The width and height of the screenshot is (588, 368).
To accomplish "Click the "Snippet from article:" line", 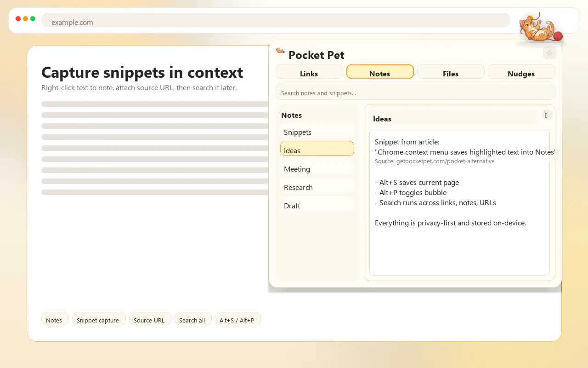I will pyautogui.click(x=407, y=142).
